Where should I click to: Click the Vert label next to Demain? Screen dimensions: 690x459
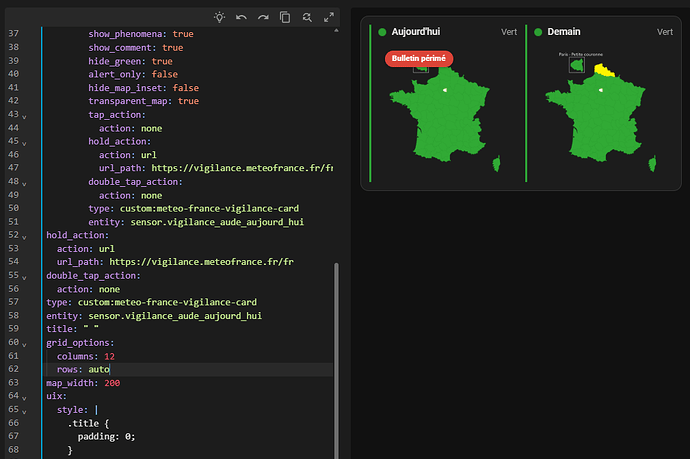point(664,32)
